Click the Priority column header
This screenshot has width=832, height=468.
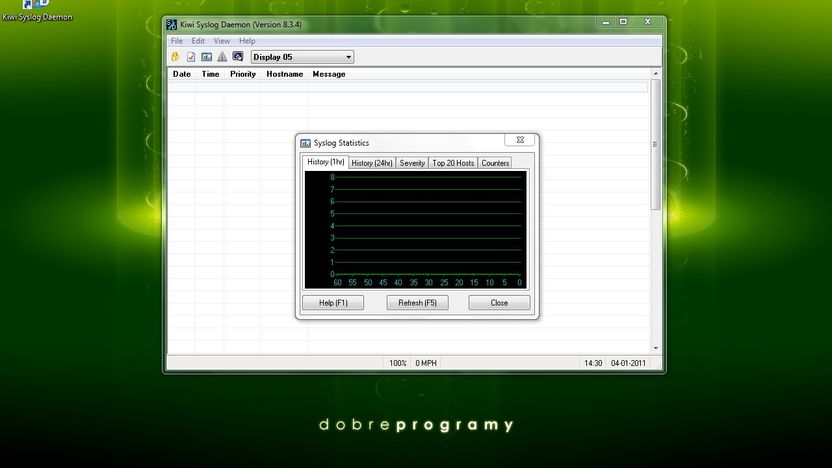pyautogui.click(x=242, y=74)
